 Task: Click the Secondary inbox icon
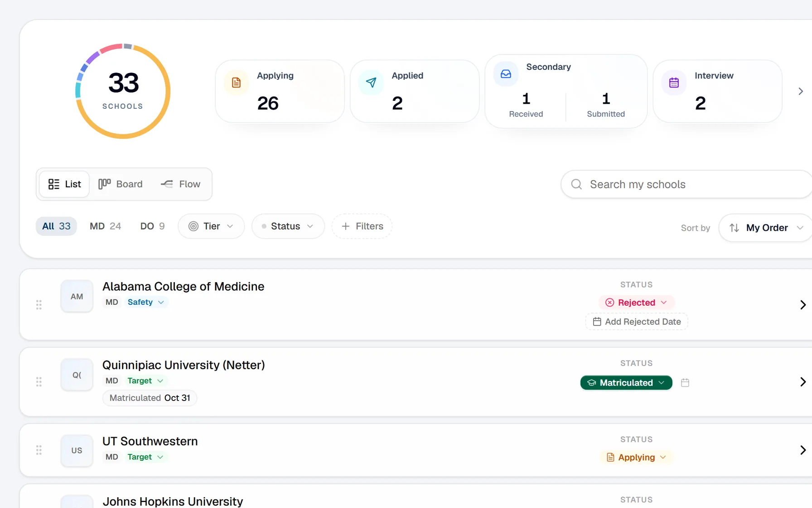click(x=506, y=74)
